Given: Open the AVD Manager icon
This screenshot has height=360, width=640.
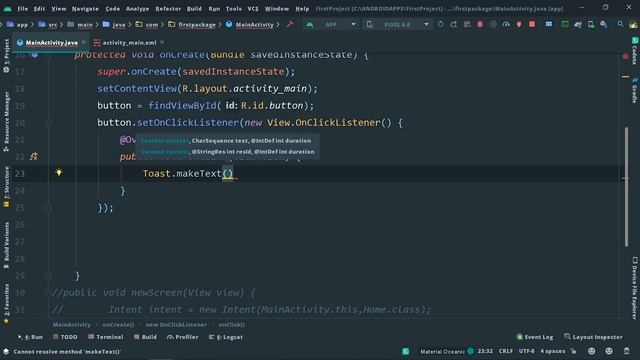Looking at the screenshot, I should (591, 24).
